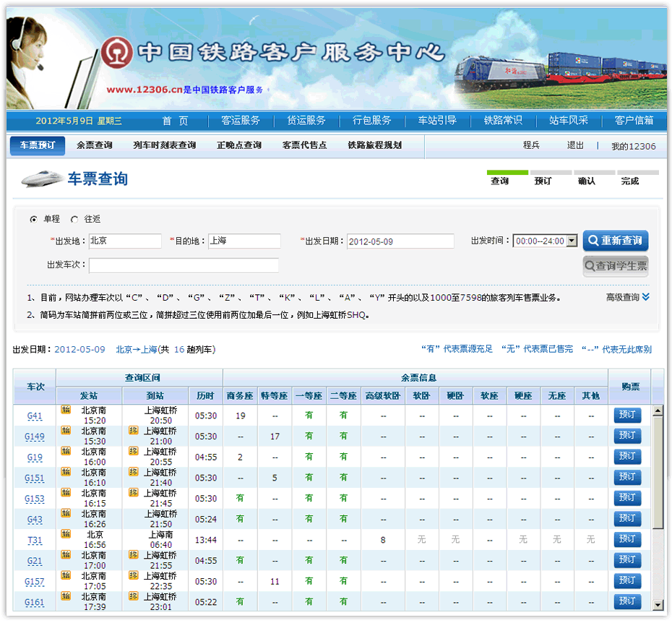The height and width of the screenshot is (623, 672).
Task: Click the 出发地 input containing 北京
Action: coord(125,241)
